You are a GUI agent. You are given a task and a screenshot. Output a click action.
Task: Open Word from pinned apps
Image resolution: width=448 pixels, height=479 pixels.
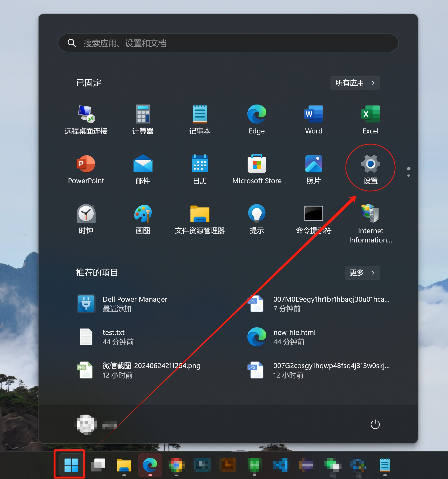pyautogui.click(x=314, y=120)
